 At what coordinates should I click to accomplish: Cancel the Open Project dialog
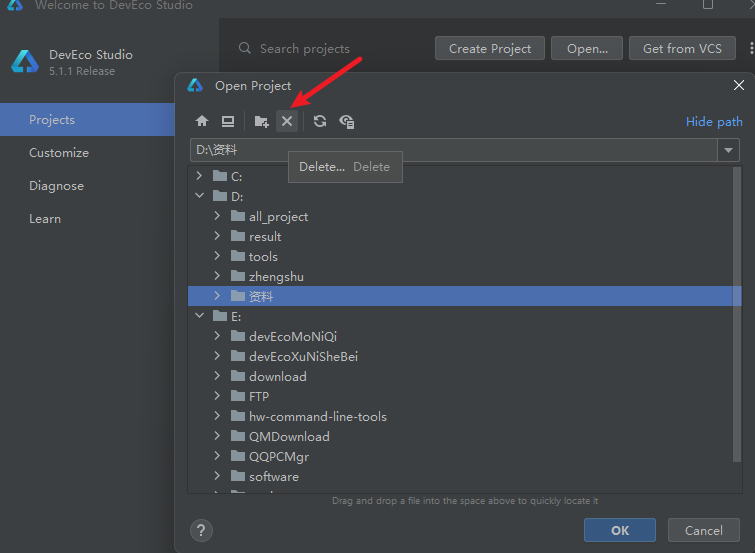click(x=703, y=530)
